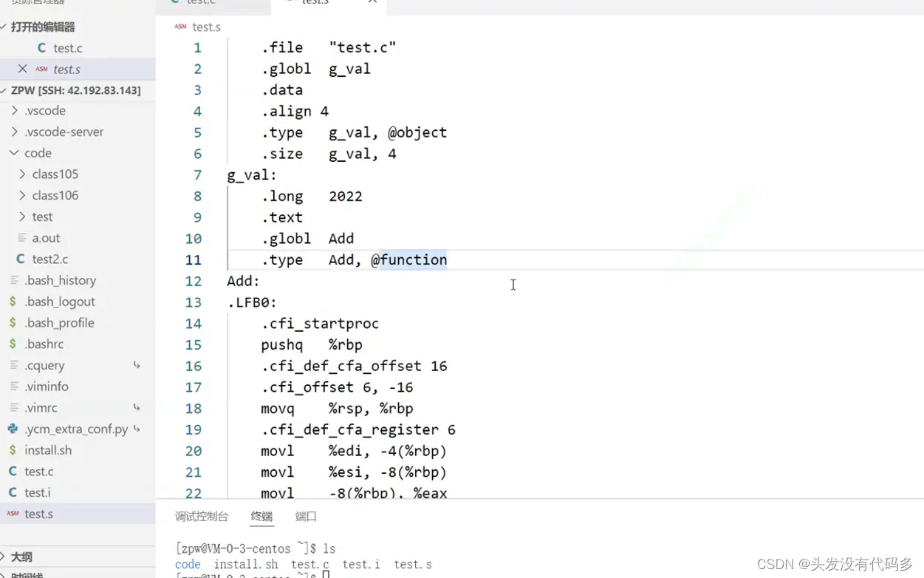The image size is (924, 578).
Task: Open test.c in open editors list
Action: [68, 48]
